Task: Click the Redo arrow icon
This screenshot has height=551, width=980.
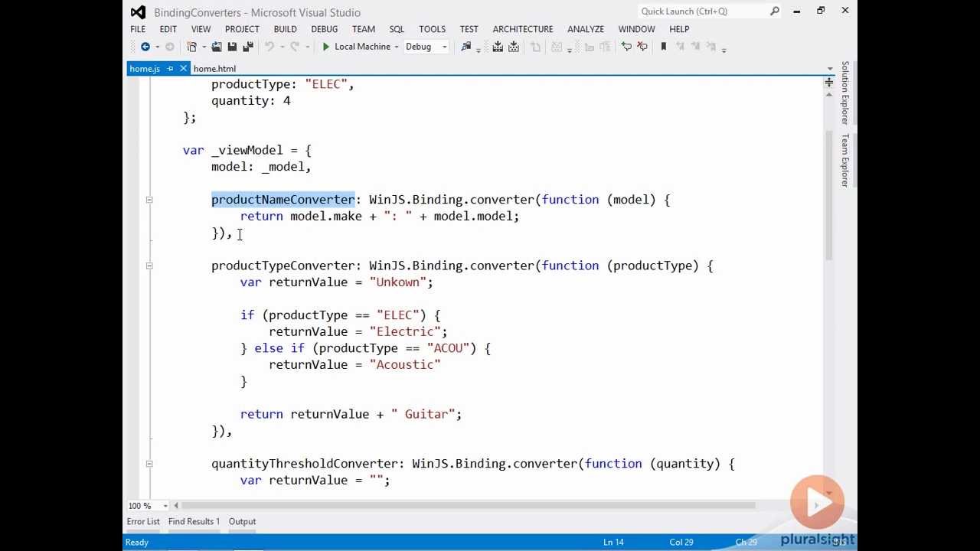Action: [x=295, y=47]
